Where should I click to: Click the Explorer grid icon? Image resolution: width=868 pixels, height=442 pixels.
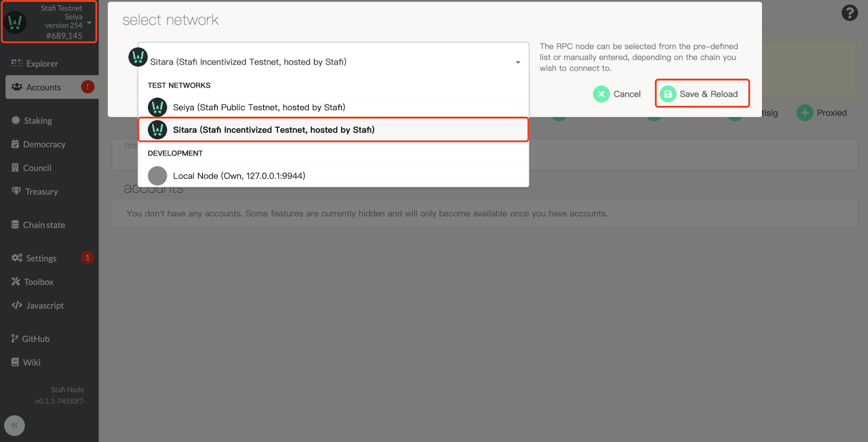[17, 63]
